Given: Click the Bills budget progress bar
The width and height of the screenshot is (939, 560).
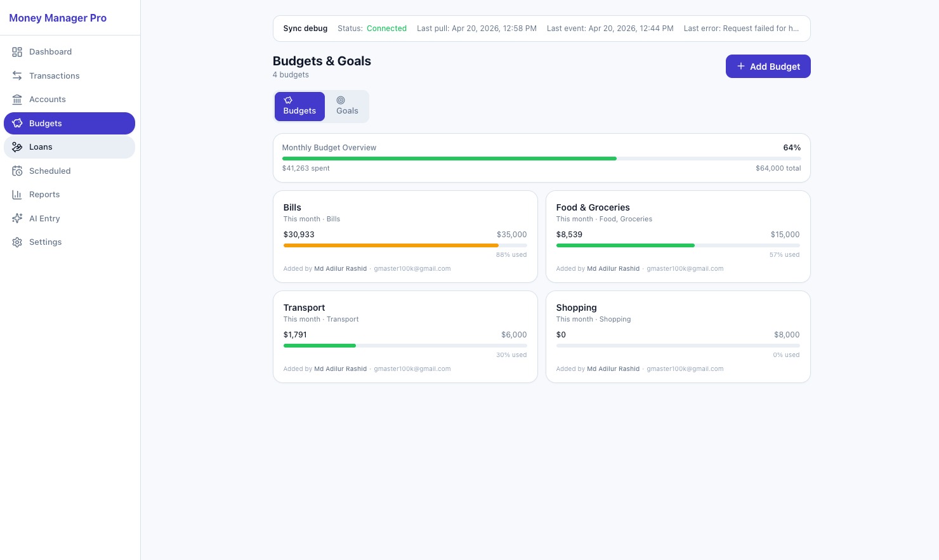Looking at the screenshot, I should (405, 245).
